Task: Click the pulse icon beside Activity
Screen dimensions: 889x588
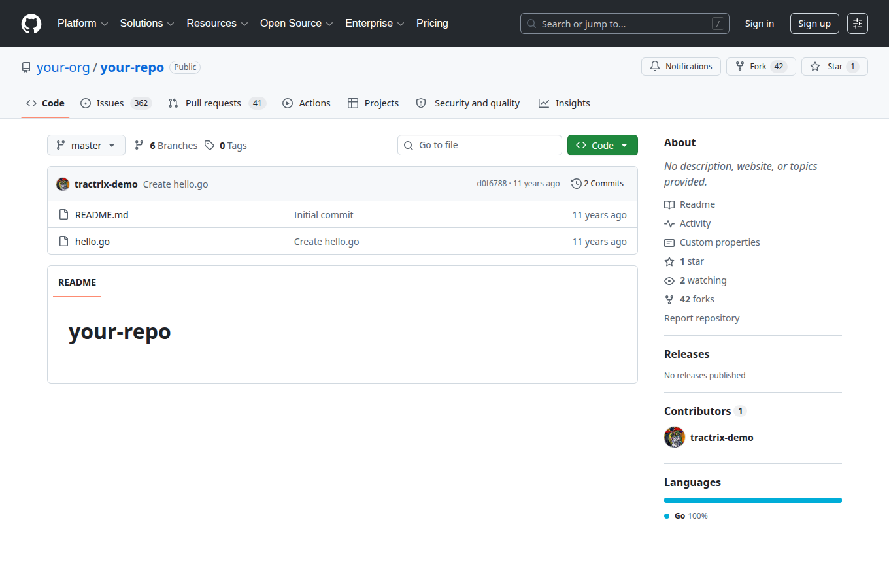Action: [669, 223]
